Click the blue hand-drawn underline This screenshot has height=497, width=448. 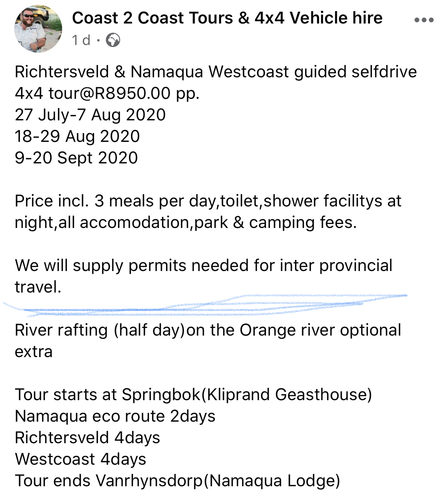pyautogui.click(x=205, y=305)
